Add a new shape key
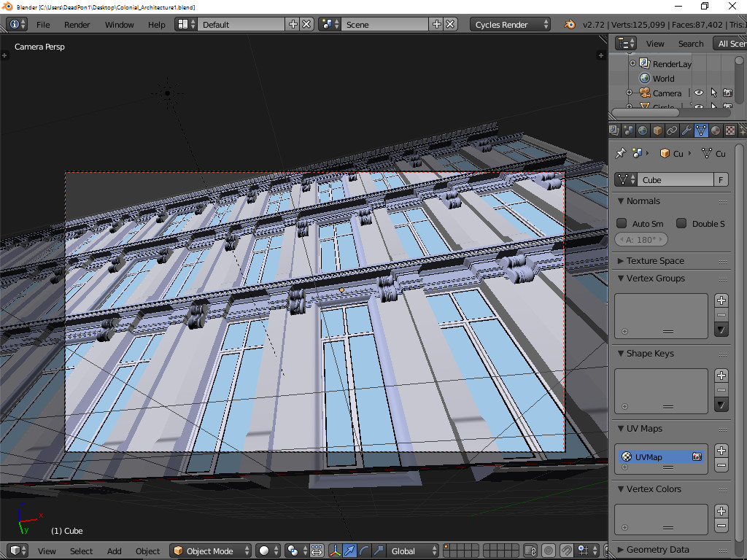This screenshot has width=747, height=560. tap(721, 376)
